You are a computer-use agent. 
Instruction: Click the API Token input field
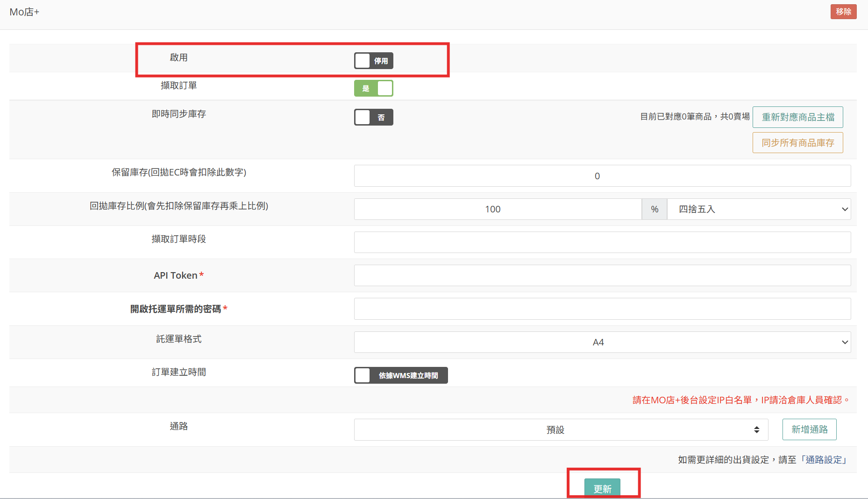click(602, 275)
